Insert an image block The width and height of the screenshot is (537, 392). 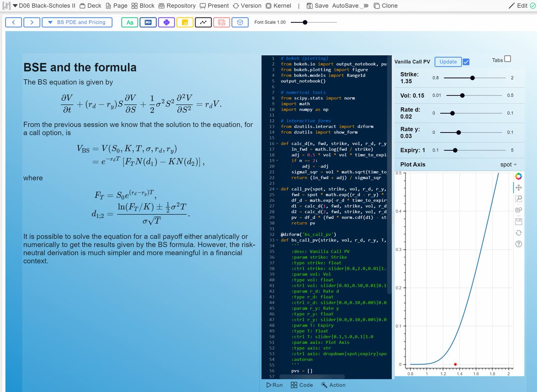[x=222, y=22]
